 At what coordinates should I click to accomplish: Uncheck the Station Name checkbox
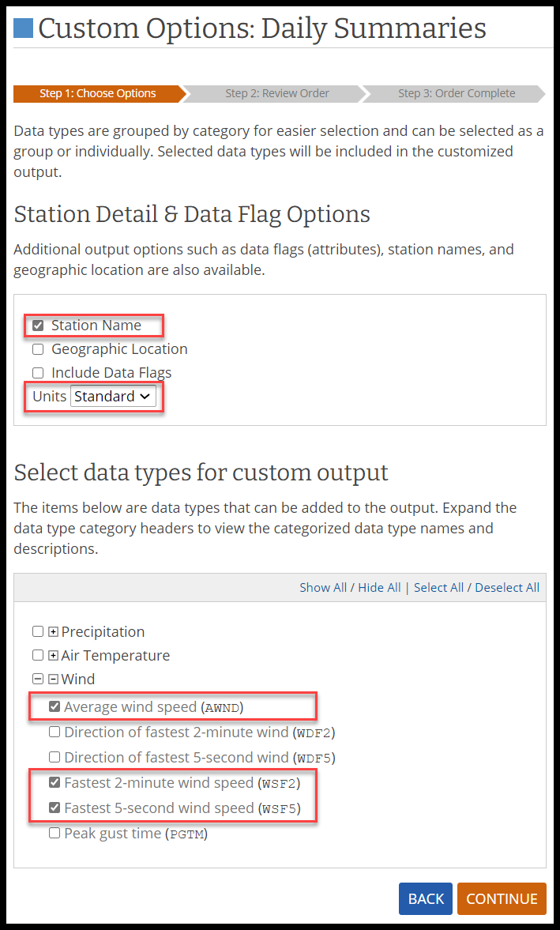coord(38,326)
